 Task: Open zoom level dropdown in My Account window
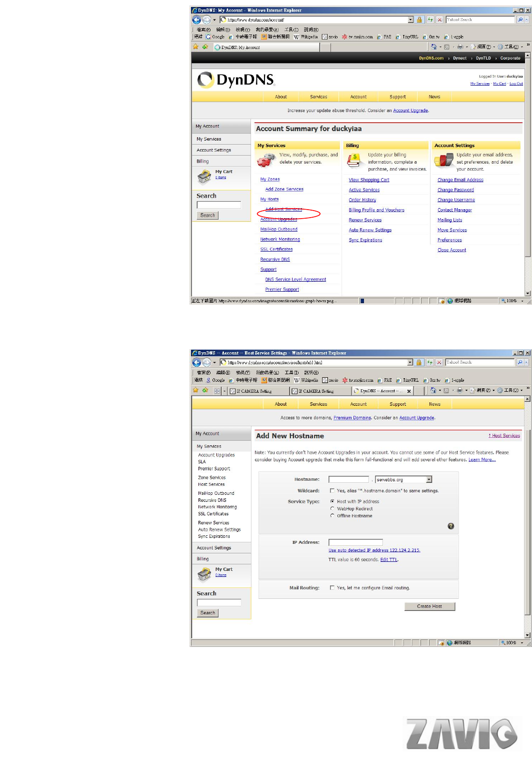pyautogui.click(x=522, y=301)
